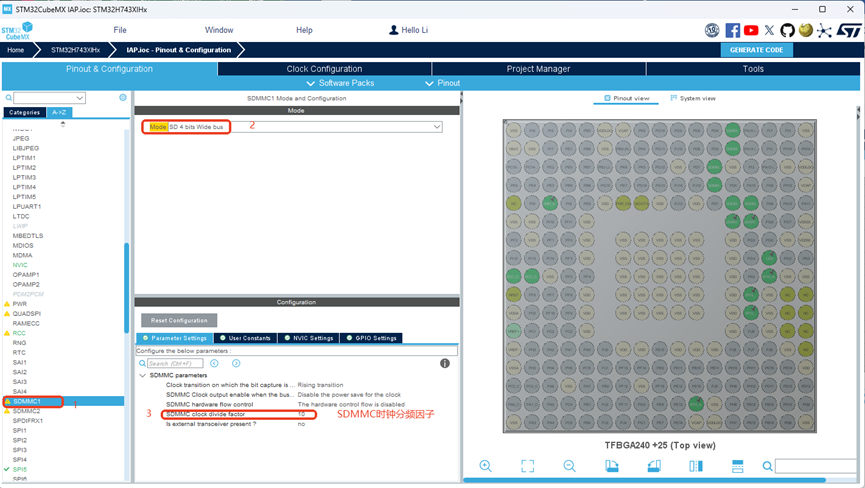Open ST YouTube channel icon
The width and height of the screenshot is (865, 488).
point(751,30)
